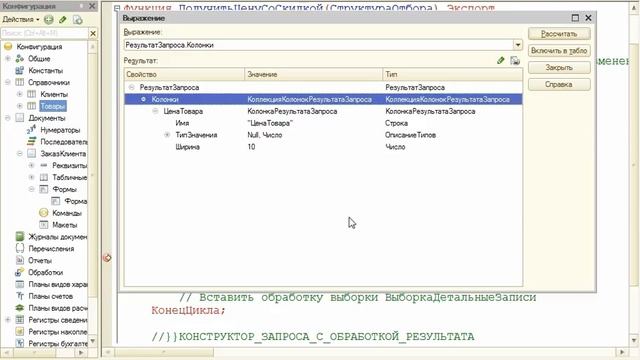Click the Рассчитать button
Viewport: 640px width, 360px height.
[559, 34]
